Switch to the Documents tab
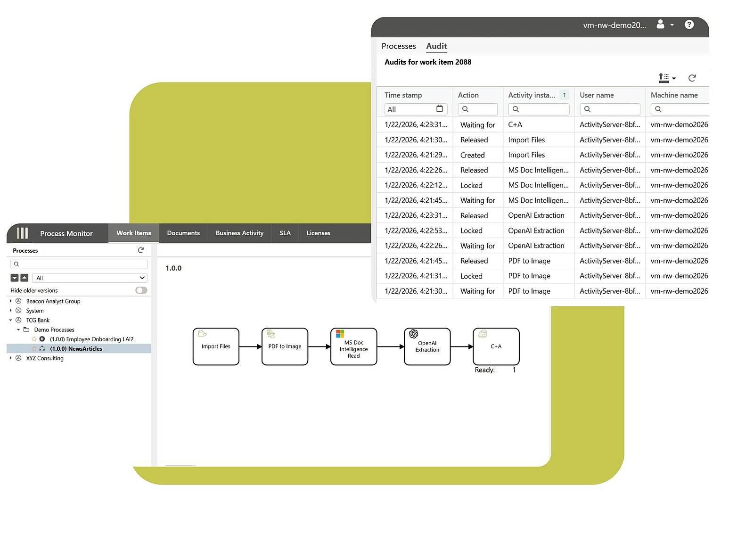This screenshot has width=754, height=560. [183, 233]
